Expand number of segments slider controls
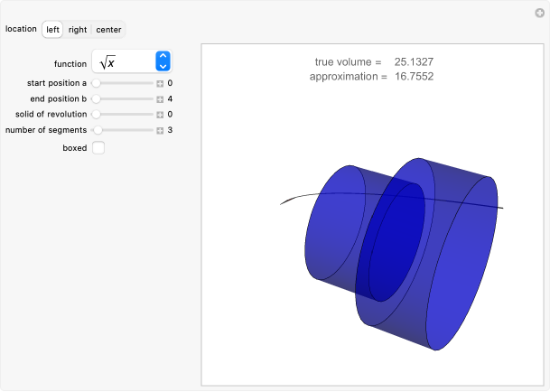The image size is (550, 392). [x=160, y=130]
